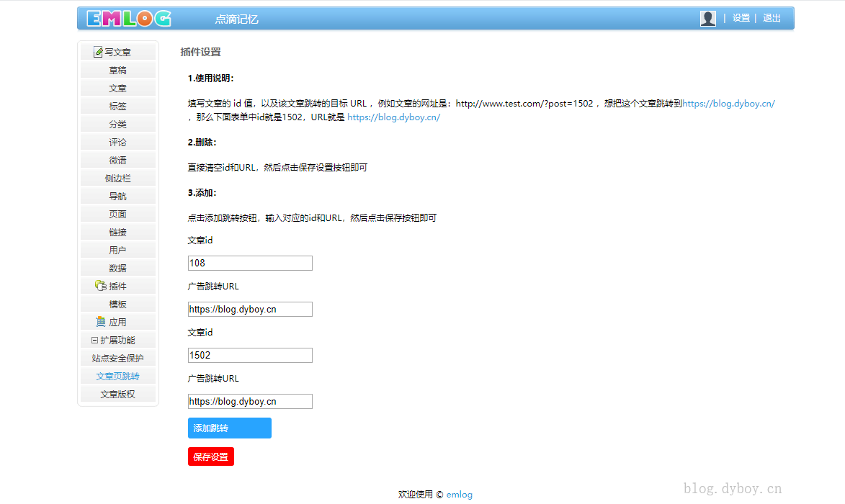Open the user avatar in the top bar

(x=707, y=18)
